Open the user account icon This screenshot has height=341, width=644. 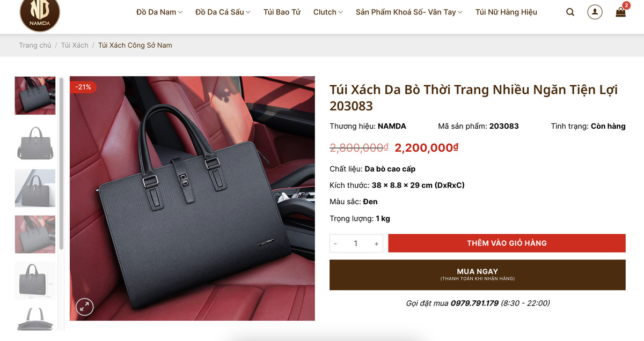[x=595, y=12]
